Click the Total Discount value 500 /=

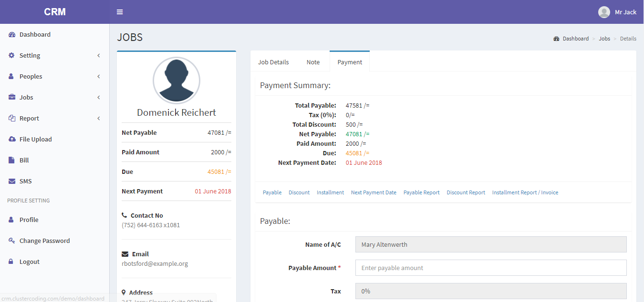pyautogui.click(x=354, y=125)
